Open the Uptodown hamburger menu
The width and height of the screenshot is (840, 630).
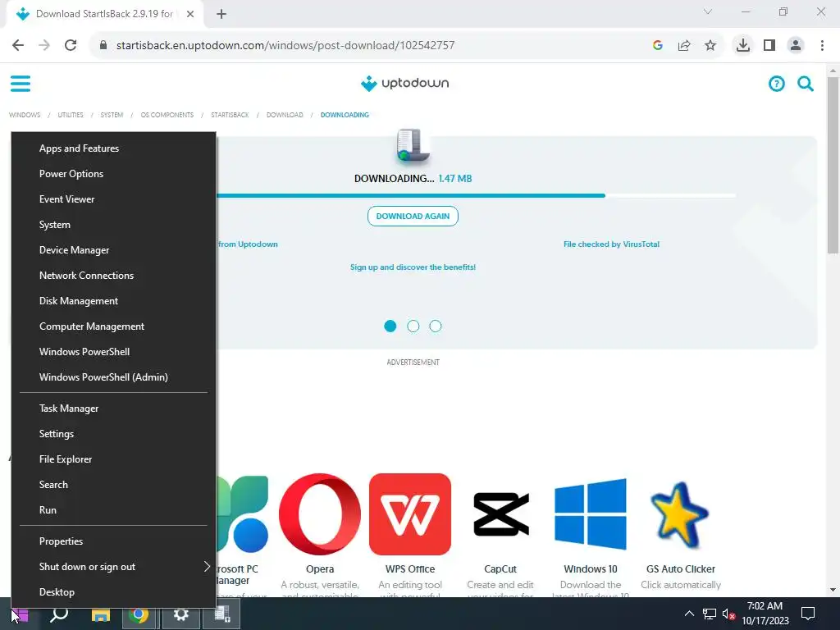pos(21,83)
